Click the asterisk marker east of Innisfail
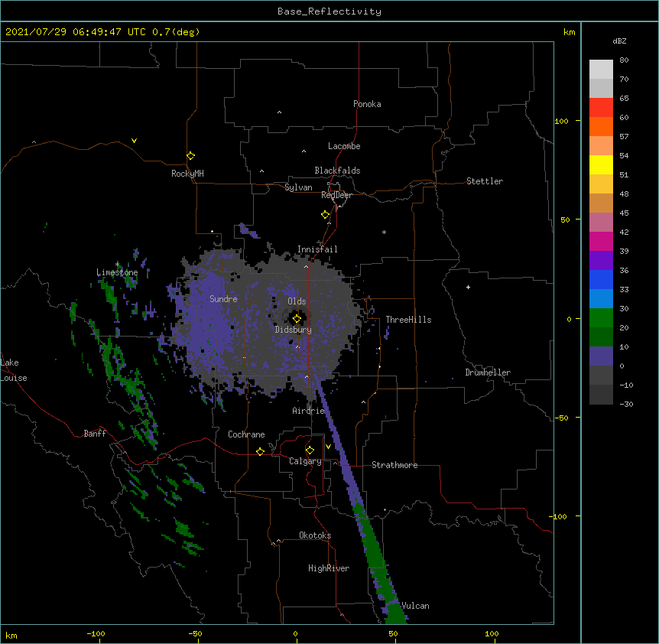The width and height of the screenshot is (659, 644). point(384,232)
